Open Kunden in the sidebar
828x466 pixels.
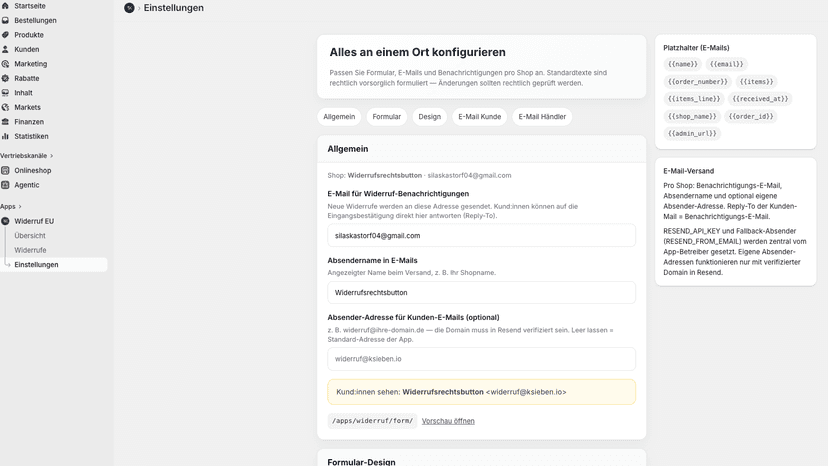tap(27, 49)
